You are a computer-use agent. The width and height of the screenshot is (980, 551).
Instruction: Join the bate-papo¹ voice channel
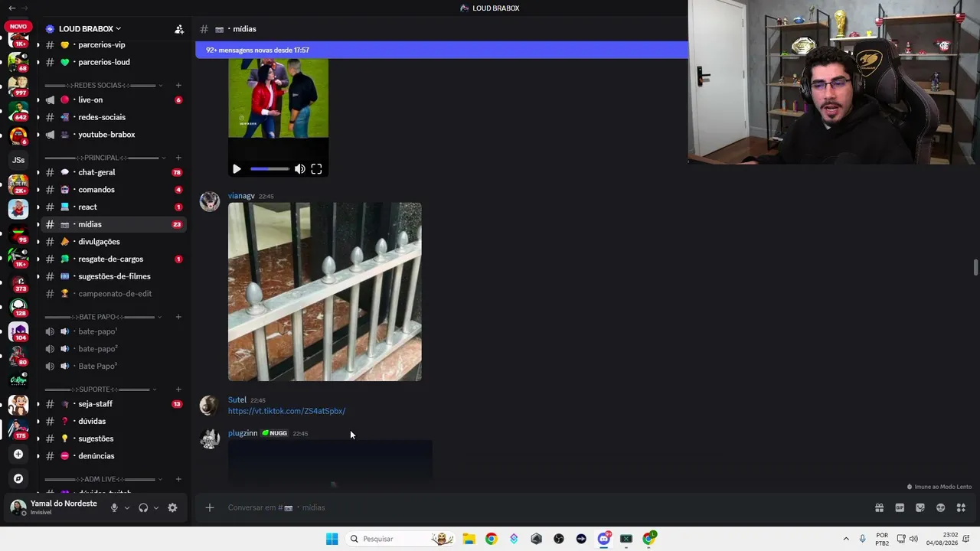coord(113,331)
